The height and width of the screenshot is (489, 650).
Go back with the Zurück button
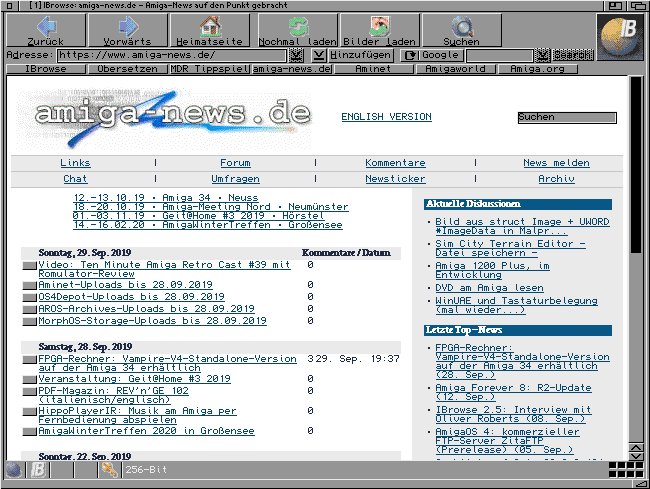click(x=46, y=30)
